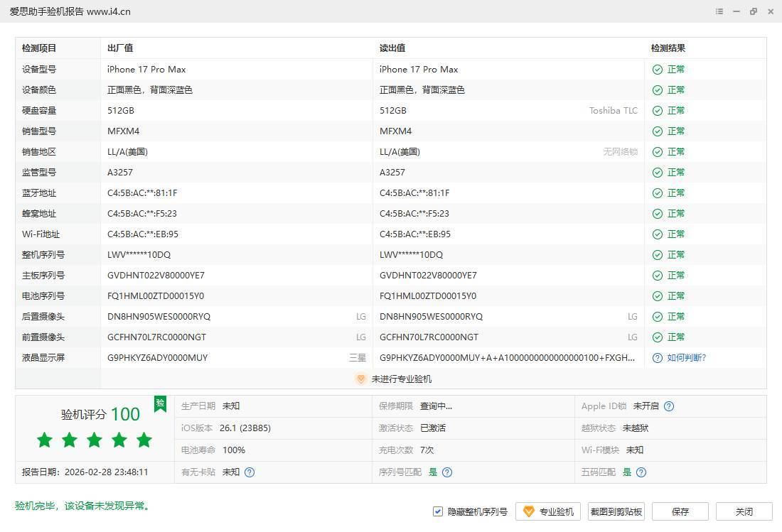Click 截图到剪贴板 button
Screen dimensions: 782x532
(x=616, y=511)
